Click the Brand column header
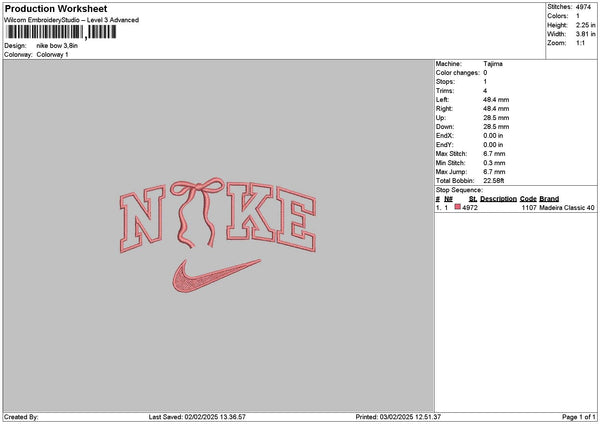 (549, 199)
